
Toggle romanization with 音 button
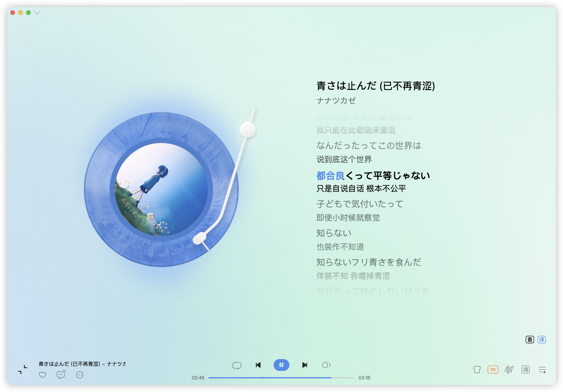pos(530,340)
